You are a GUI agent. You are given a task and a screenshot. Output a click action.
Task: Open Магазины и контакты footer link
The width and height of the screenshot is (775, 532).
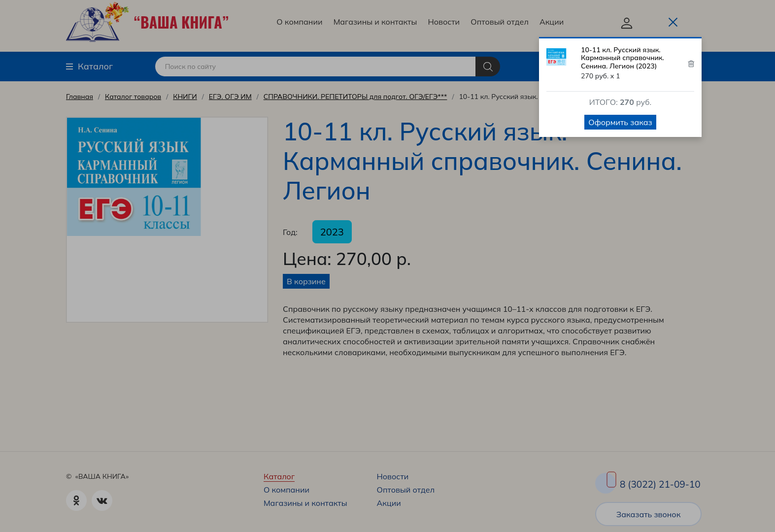[x=305, y=503]
